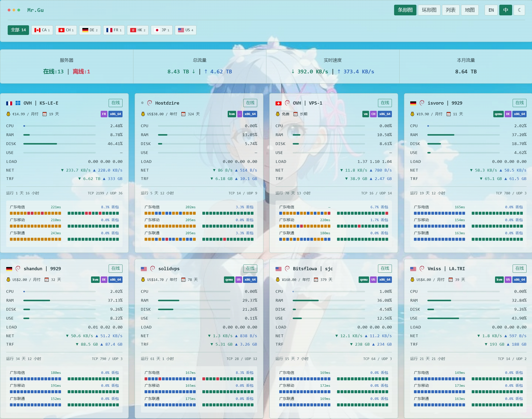The width and height of the screenshot is (532, 419).
Task: Click Switzerland flag on OVH VPS-1 card
Action: (279, 103)
